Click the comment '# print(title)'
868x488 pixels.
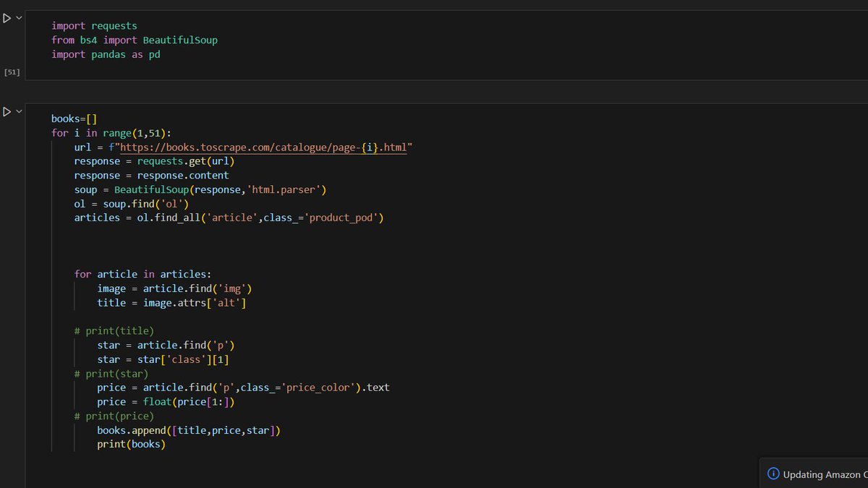point(114,331)
